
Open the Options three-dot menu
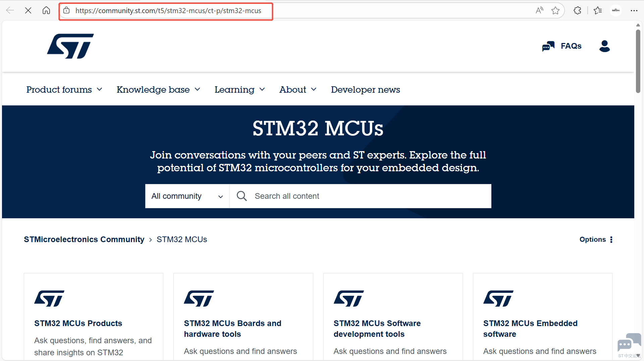pyautogui.click(x=611, y=239)
